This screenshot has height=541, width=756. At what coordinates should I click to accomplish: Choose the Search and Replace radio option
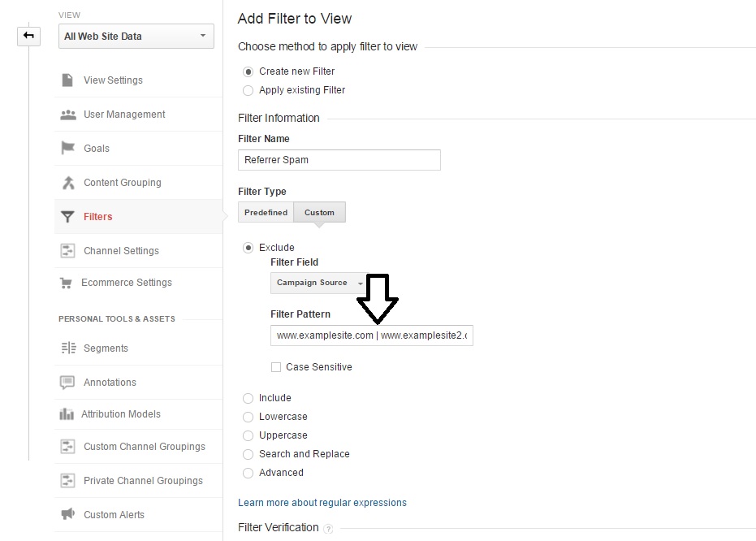tap(248, 454)
